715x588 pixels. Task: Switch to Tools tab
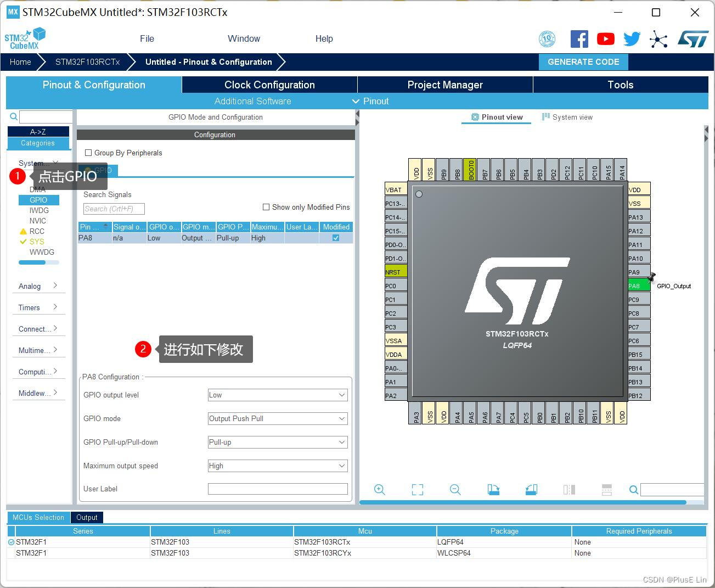click(621, 85)
